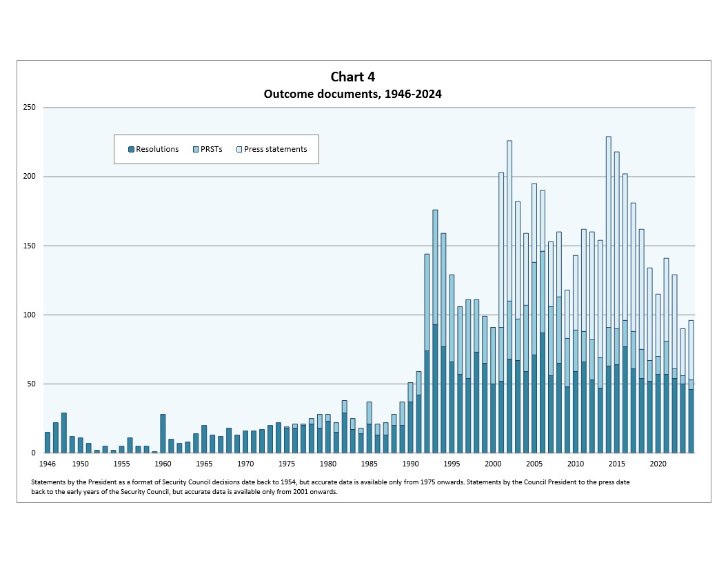728x563 pixels.
Task: Click the x-axis label 1960
Action: click(163, 464)
